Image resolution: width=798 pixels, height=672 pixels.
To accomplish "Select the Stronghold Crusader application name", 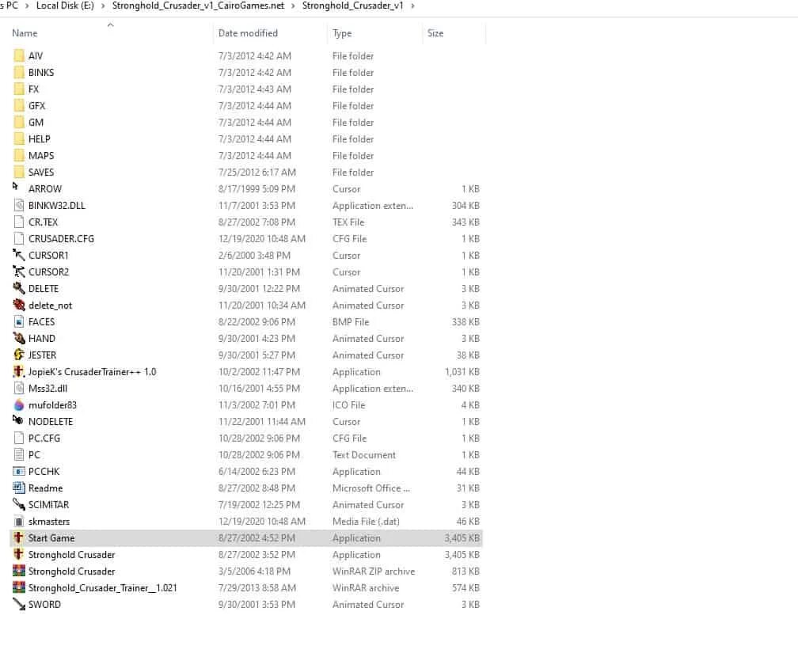I will coord(72,555).
